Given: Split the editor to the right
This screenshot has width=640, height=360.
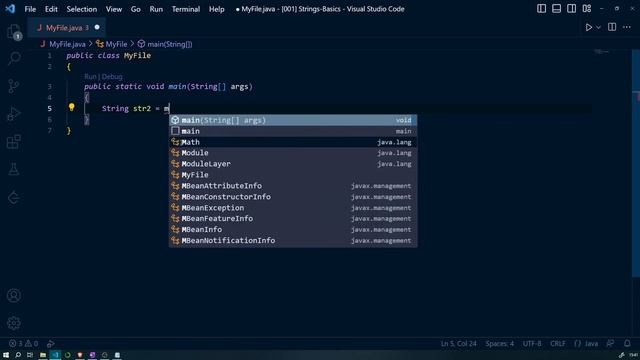Looking at the screenshot, I should (x=612, y=27).
